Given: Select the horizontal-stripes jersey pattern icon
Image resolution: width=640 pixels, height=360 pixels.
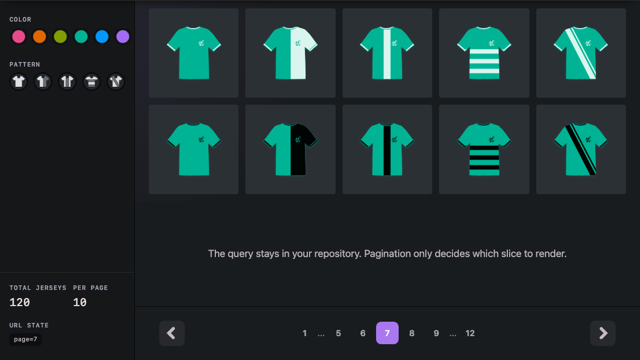Looking at the screenshot, I should tap(91, 82).
